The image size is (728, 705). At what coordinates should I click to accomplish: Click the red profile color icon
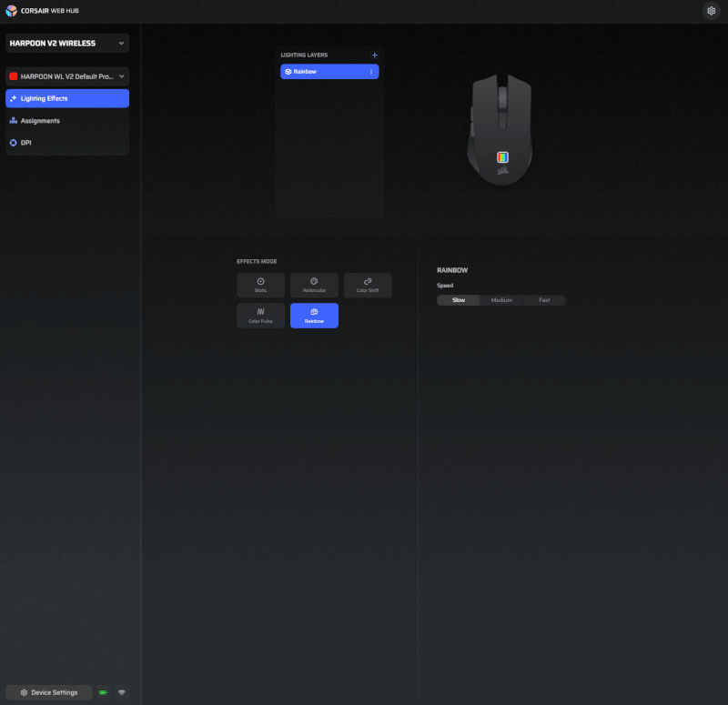coord(14,76)
